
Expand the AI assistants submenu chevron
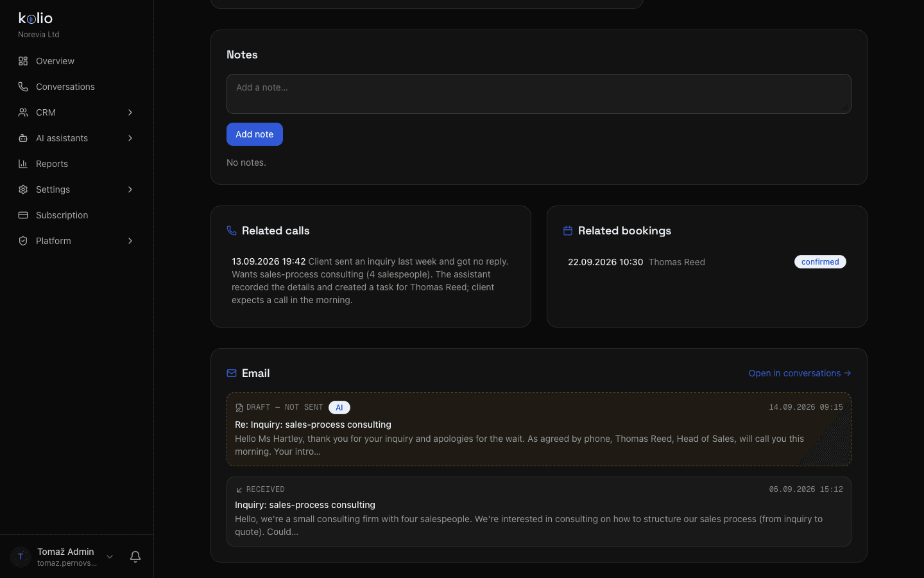130,138
